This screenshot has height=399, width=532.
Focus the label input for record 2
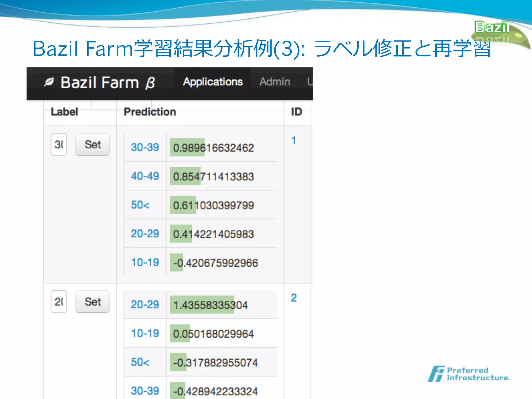pos(59,302)
